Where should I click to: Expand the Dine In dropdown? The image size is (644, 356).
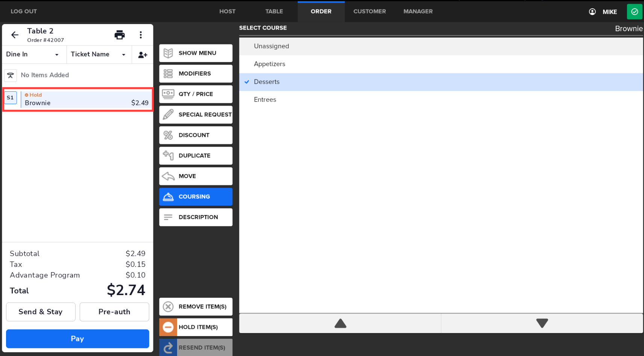coord(33,55)
